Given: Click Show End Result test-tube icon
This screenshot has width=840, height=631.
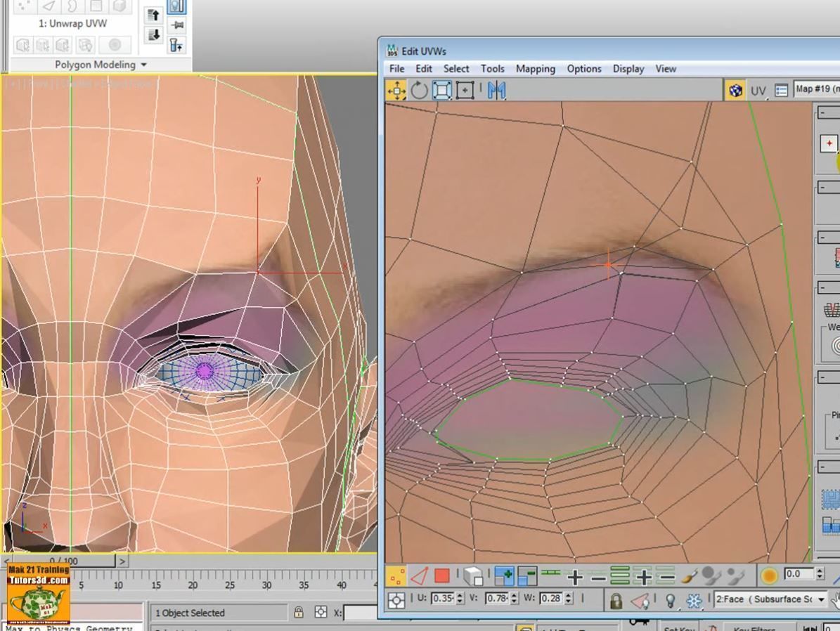Looking at the screenshot, I should [x=176, y=45].
